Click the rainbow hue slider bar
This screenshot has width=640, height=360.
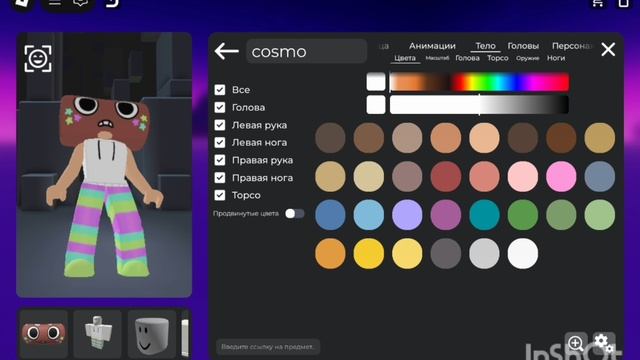[x=479, y=82]
